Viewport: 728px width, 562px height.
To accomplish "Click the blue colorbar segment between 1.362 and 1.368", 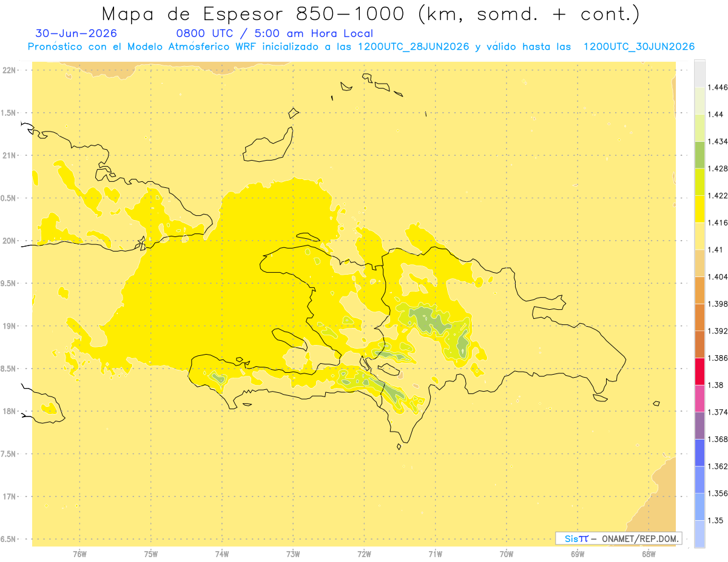I will tap(699, 452).
